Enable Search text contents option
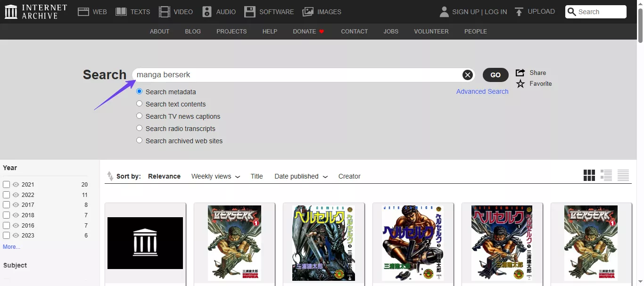Viewport: 644px width, 286px height. 139,103
